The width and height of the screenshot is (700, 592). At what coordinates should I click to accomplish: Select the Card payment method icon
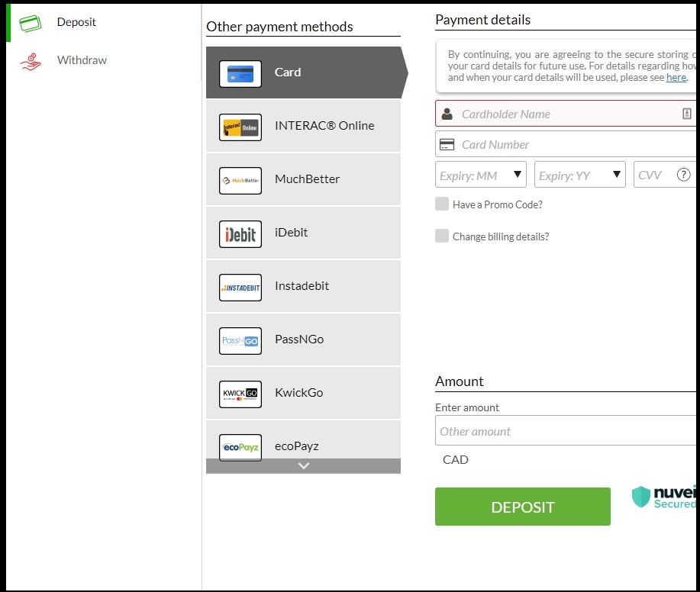[240, 73]
